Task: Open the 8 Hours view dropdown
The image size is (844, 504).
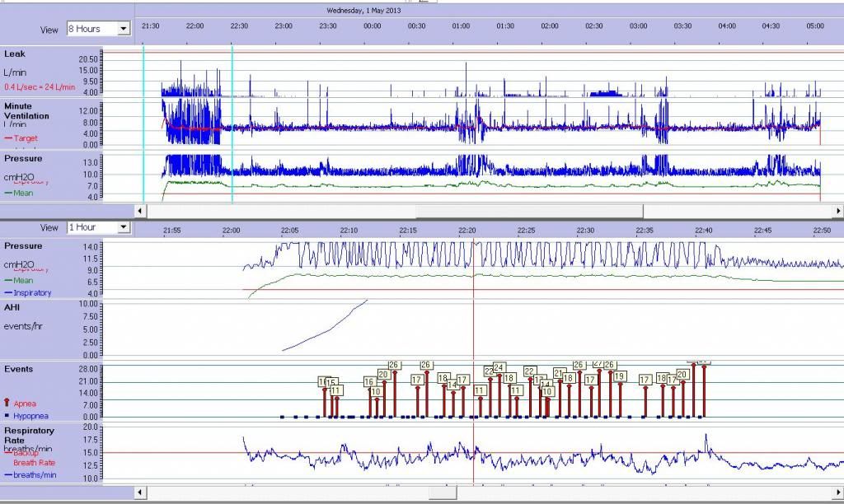Action: click(124, 29)
